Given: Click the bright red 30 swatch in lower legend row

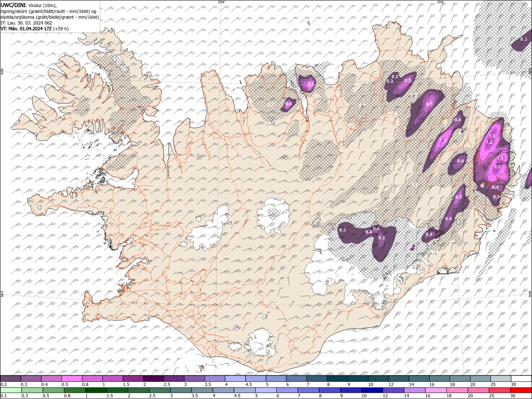Looking at the screenshot, I should (520, 390).
